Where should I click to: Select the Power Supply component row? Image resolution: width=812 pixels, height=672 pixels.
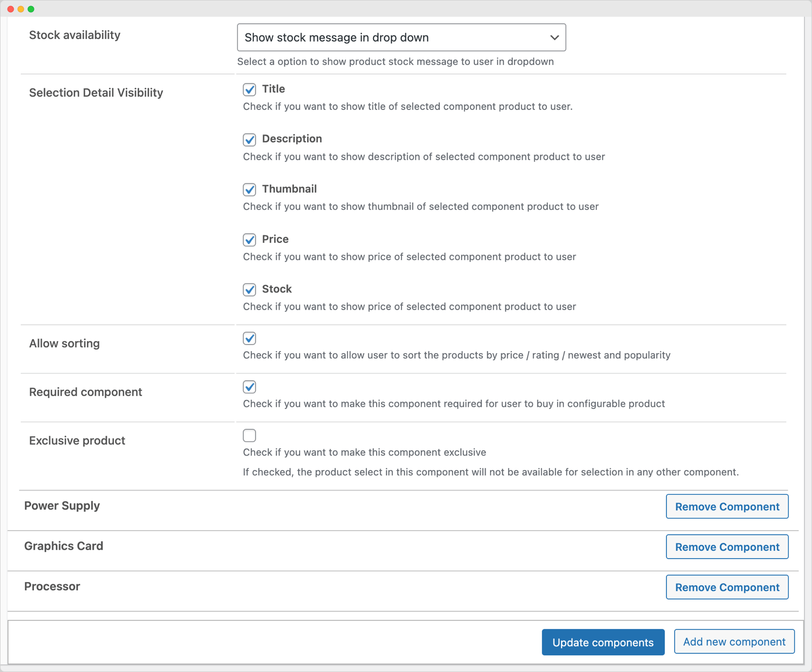(62, 506)
